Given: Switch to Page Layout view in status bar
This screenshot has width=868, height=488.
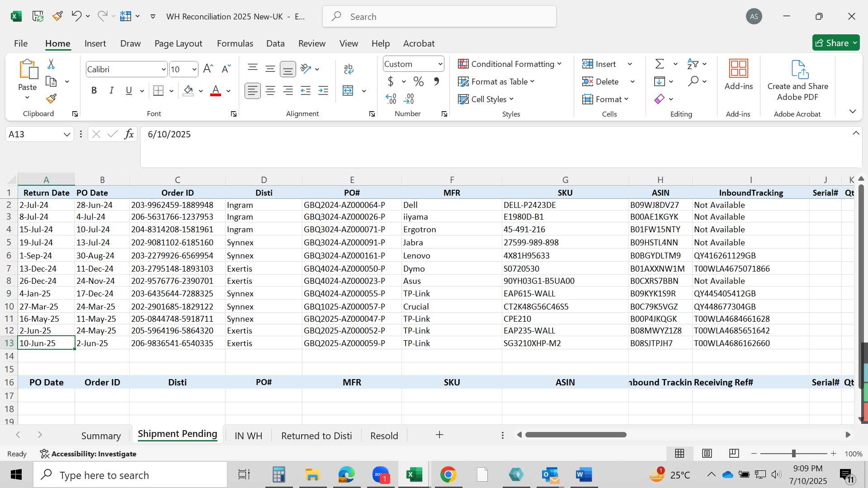Looking at the screenshot, I should pyautogui.click(x=707, y=453).
